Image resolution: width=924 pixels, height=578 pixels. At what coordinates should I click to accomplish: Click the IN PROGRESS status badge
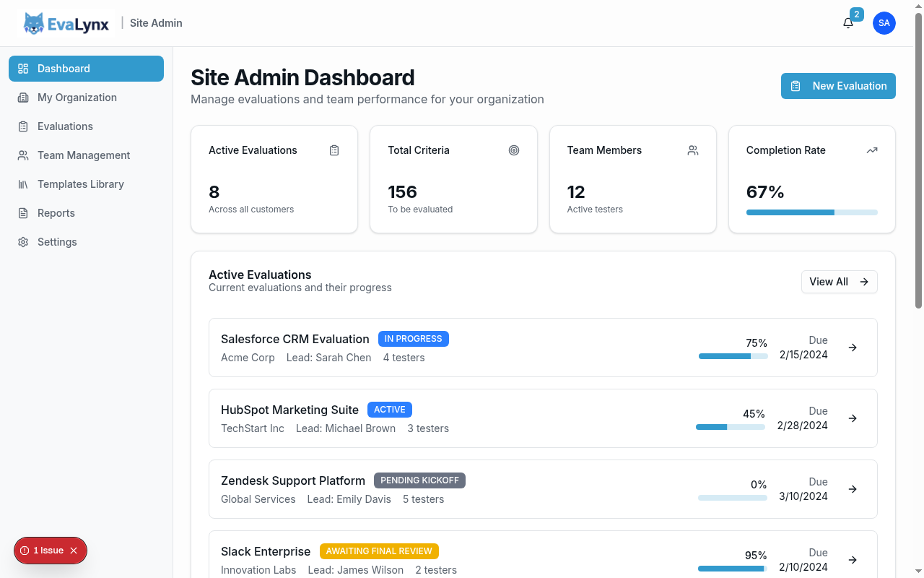(414, 339)
